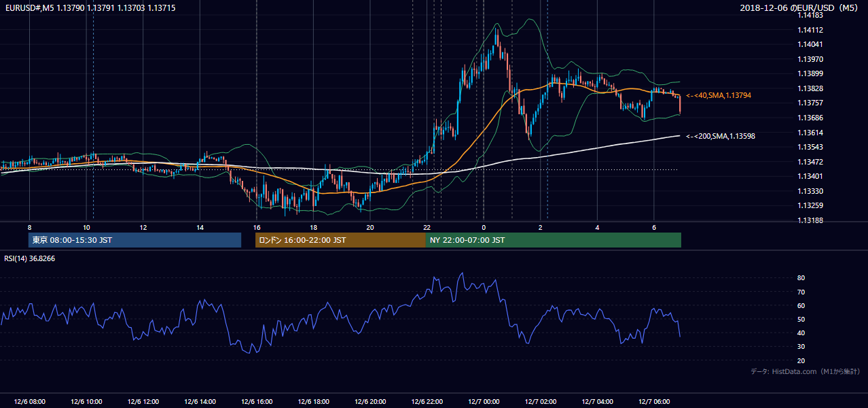Click the RSI 30 level label
The width and height of the screenshot is (868, 408).
pos(801,347)
